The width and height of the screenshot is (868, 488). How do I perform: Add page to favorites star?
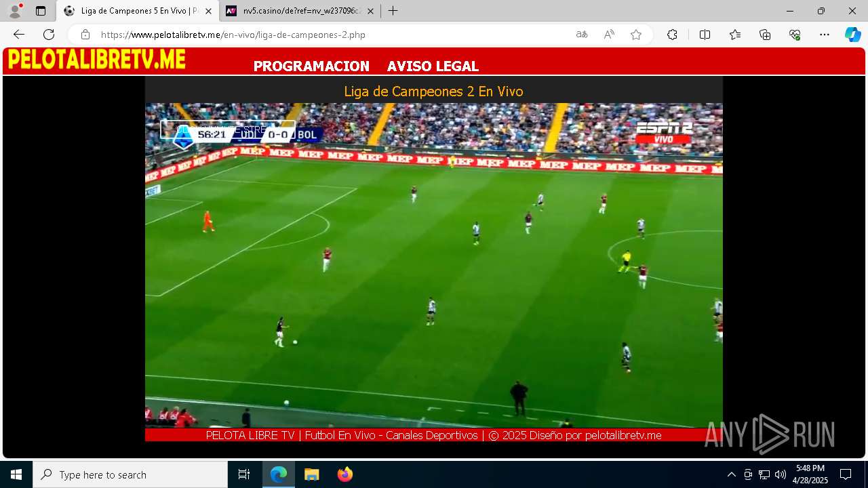coord(636,35)
